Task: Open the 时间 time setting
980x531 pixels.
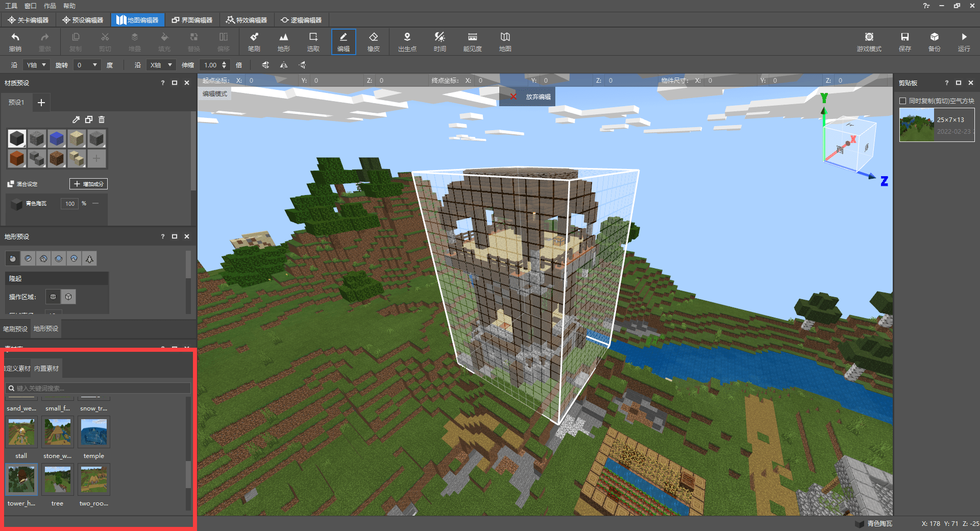Action: (440, 41)
